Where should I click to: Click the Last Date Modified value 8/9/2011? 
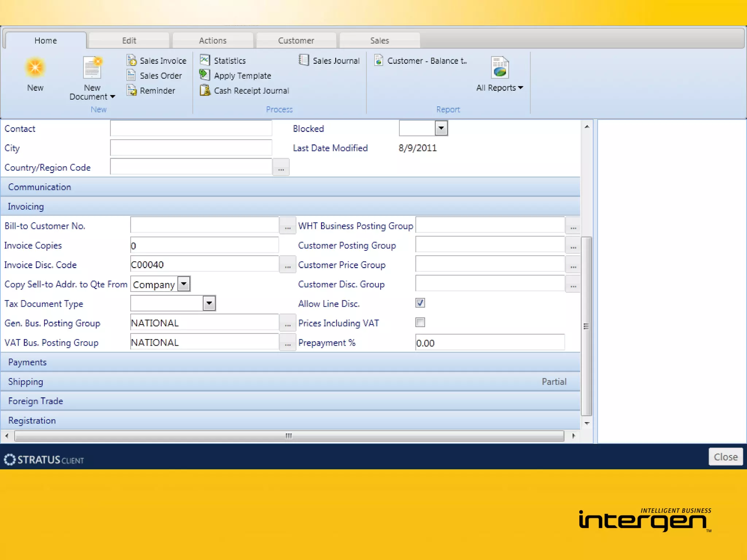point(418,148)
